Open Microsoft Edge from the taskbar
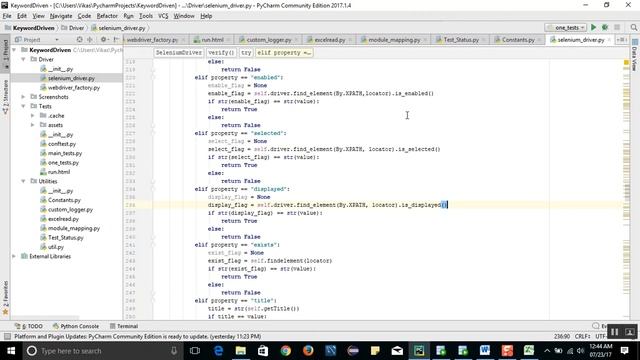640x360 pixels. [218, 351]
